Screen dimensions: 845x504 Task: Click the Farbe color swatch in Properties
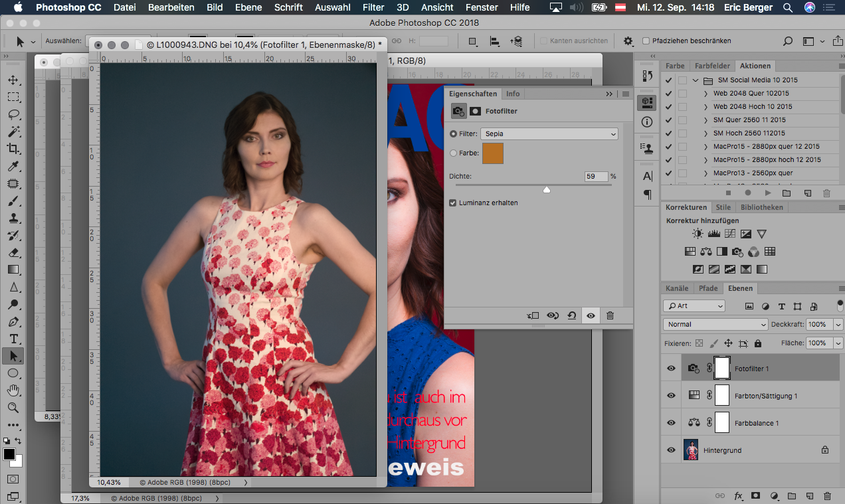pyautogui.click(x=492, y=153)
